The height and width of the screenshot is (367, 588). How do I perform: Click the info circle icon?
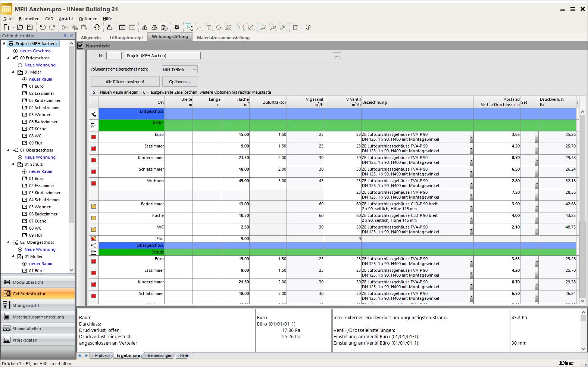tap(308, 27)
